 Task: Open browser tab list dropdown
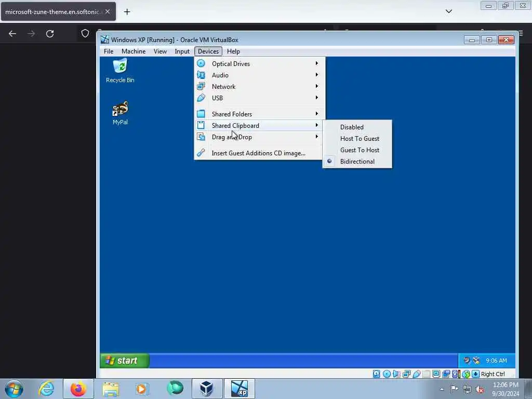tap(449, 11)
